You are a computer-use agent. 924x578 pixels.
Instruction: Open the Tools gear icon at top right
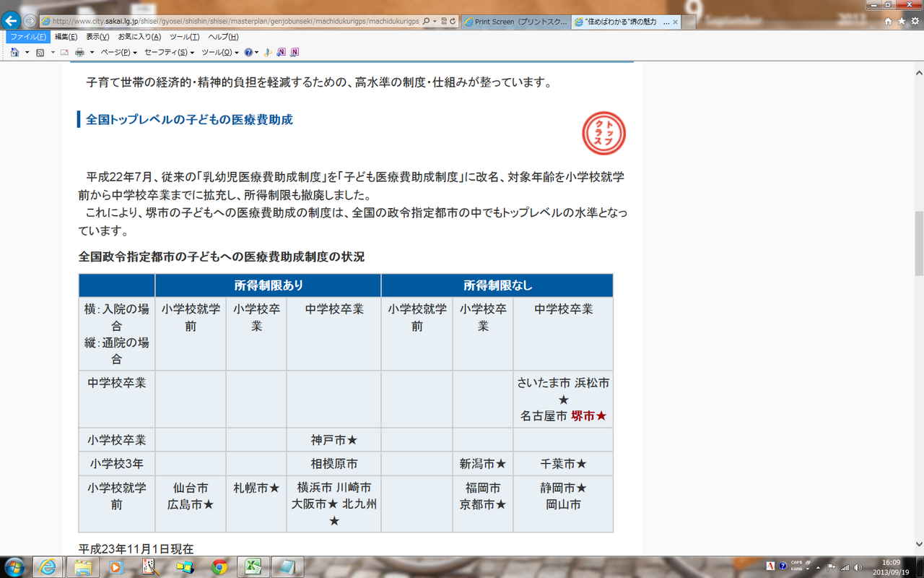coord(915,22)
